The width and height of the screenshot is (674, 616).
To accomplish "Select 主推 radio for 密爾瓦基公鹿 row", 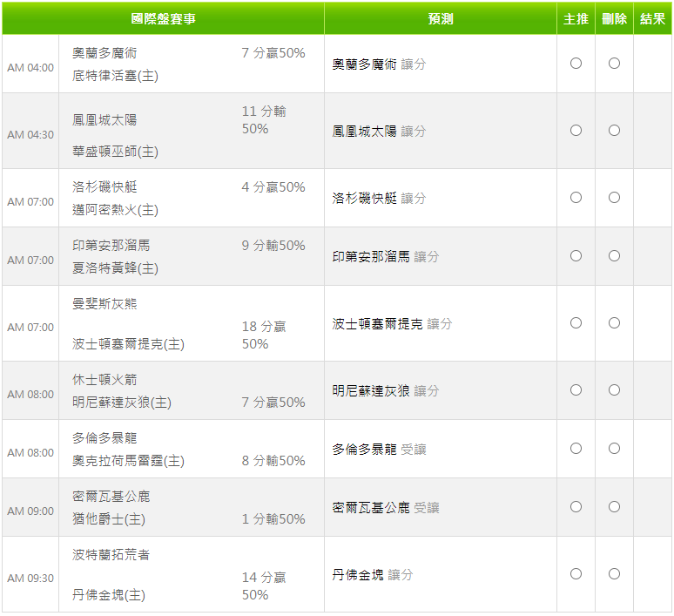I will pyautogui.click(x=576, y=507).
